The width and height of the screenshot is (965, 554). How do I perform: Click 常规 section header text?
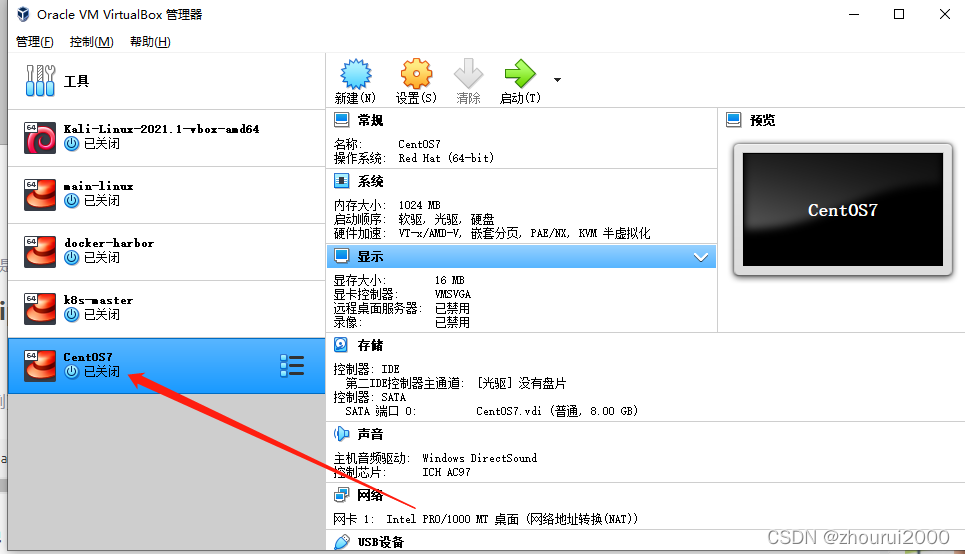pyautogui.click(x=370, y=120)
